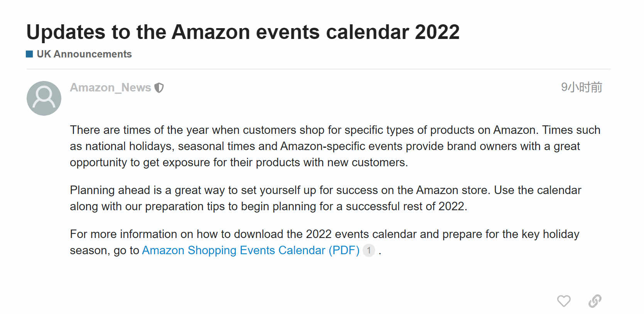This screenshot has height=314, width=644.
Task: Open the Amazon_News username profile
Action: click(110, 88)
